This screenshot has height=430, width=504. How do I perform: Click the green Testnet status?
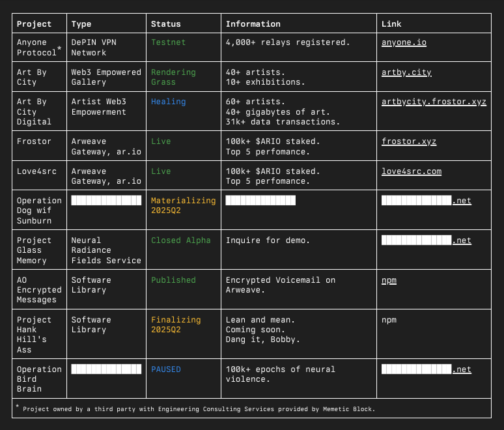click(169, 42)
